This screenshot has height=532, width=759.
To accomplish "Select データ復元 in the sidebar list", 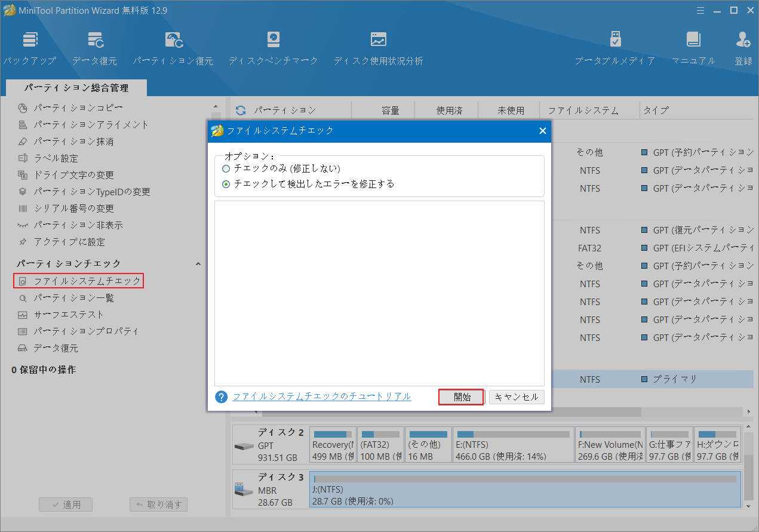I will [56, 348].
